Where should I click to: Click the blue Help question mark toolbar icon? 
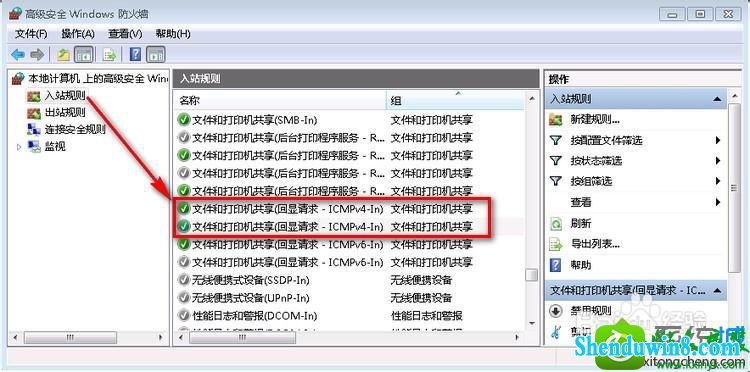click(x=135, y=55)
